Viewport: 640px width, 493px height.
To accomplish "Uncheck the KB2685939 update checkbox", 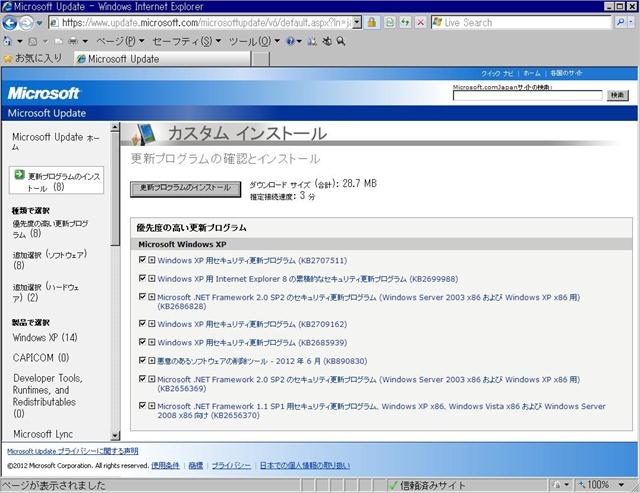I will pos(142,342).
